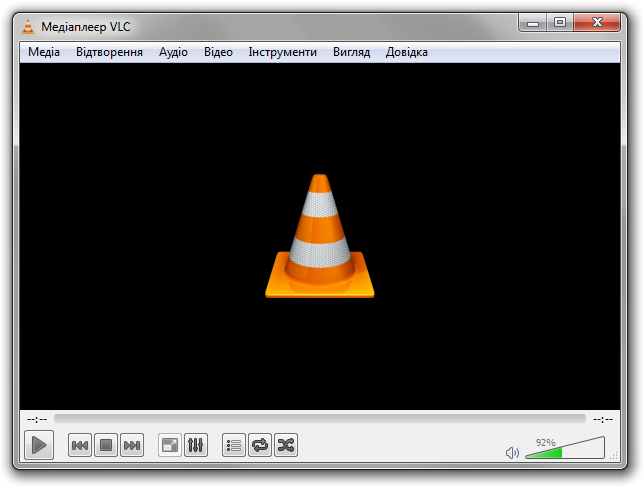Show the playlist view
The image size is (643, 486).
(234, 445)
